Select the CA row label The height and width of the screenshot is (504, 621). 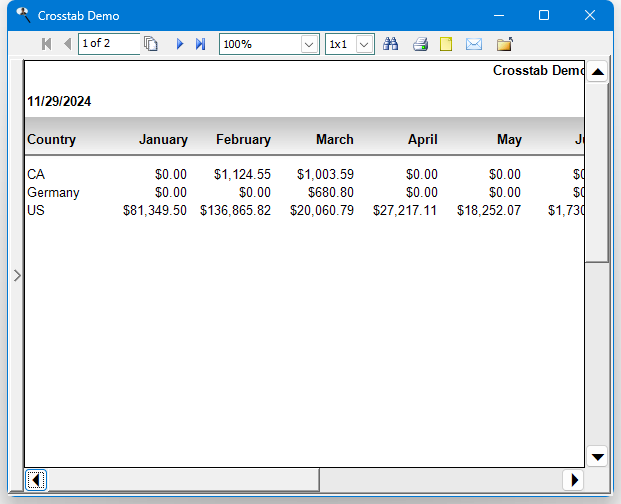36,174
